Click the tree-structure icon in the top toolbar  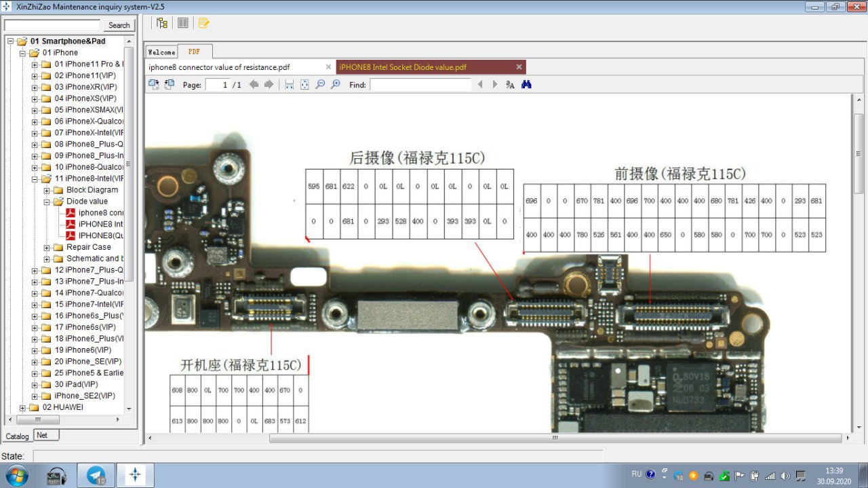click(162, 23)
